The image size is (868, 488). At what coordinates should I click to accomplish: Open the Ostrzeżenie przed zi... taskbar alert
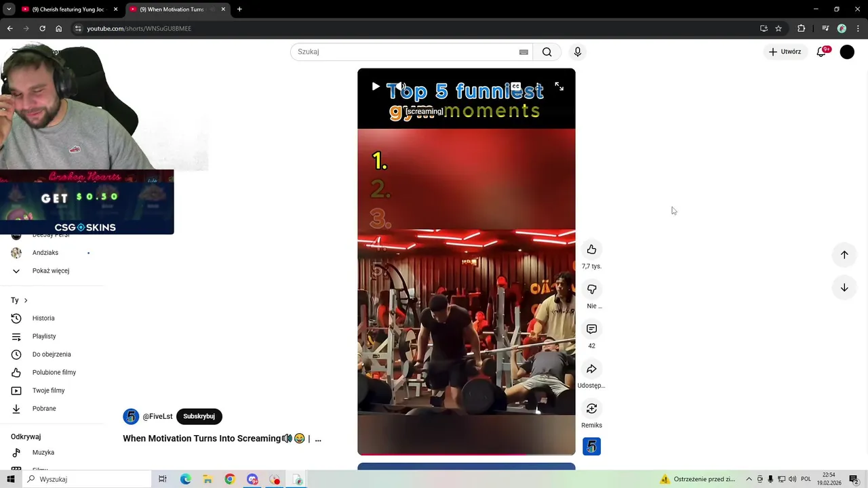[698, 479]
